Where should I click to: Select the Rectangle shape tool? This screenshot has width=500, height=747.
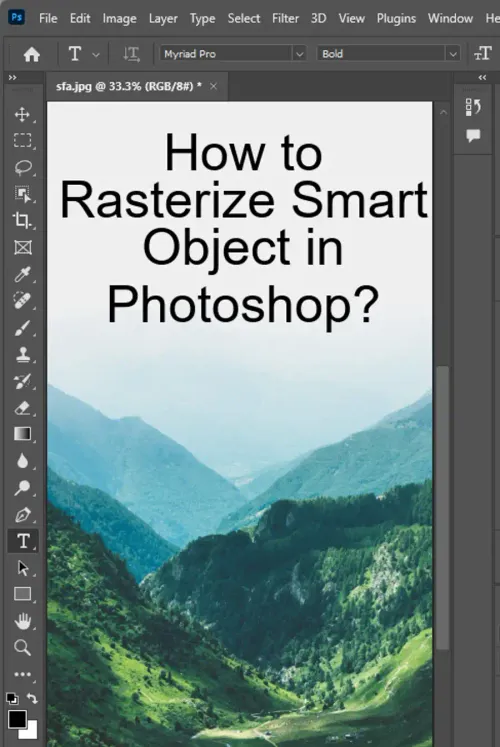coord(22,594)
